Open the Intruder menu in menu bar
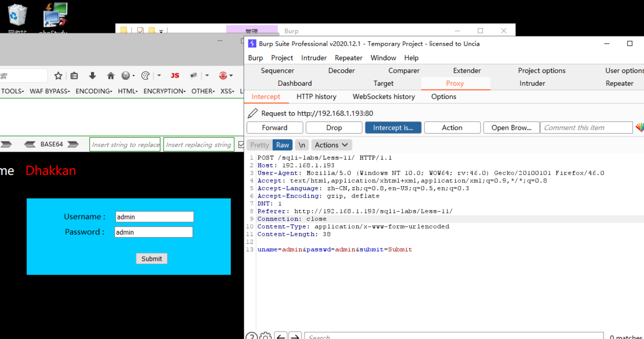Viewport: 644px width, 339px height. [x=314, y=58]
